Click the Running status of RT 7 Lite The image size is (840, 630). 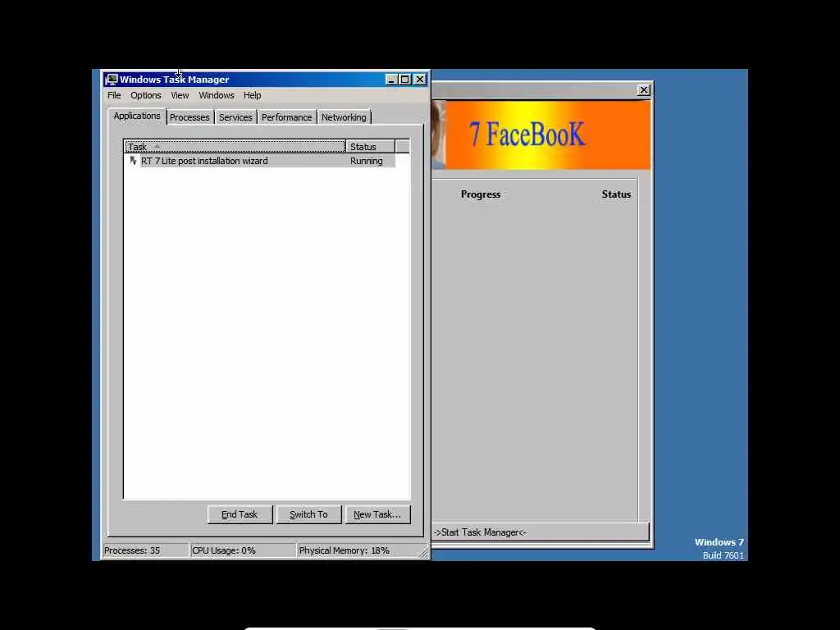coord(367,161)
